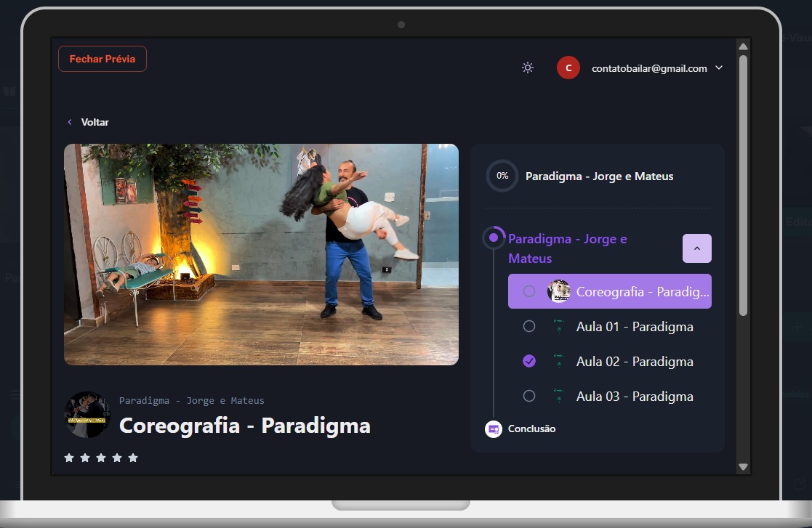Select the Aula 02 - Paradigma lesson
This screenshot has width=812, height=528.
pos(634,362)
